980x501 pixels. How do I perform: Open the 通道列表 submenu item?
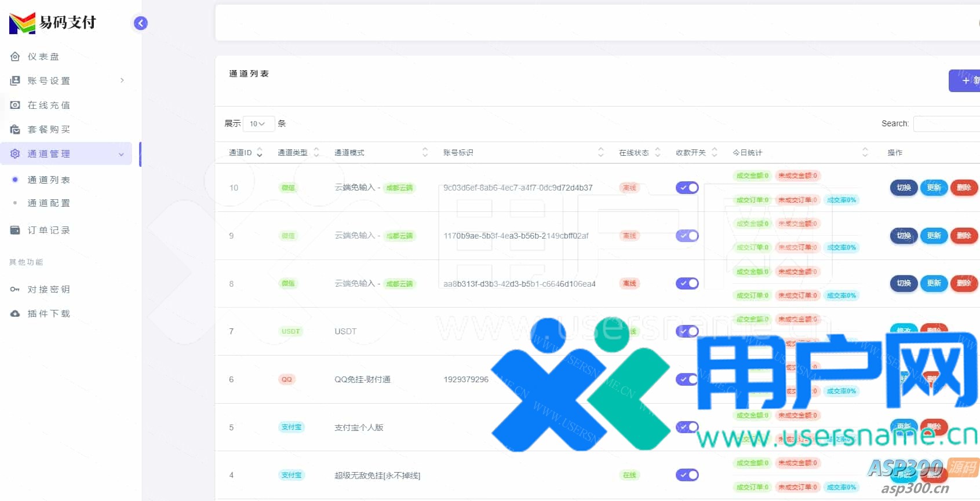coord(49,180)
